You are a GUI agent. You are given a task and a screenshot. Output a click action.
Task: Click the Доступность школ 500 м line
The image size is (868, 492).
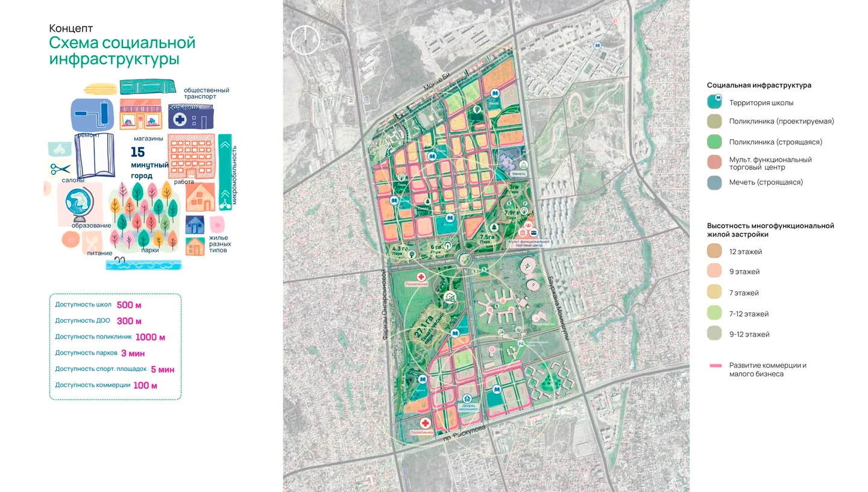[x=98, y=305]
